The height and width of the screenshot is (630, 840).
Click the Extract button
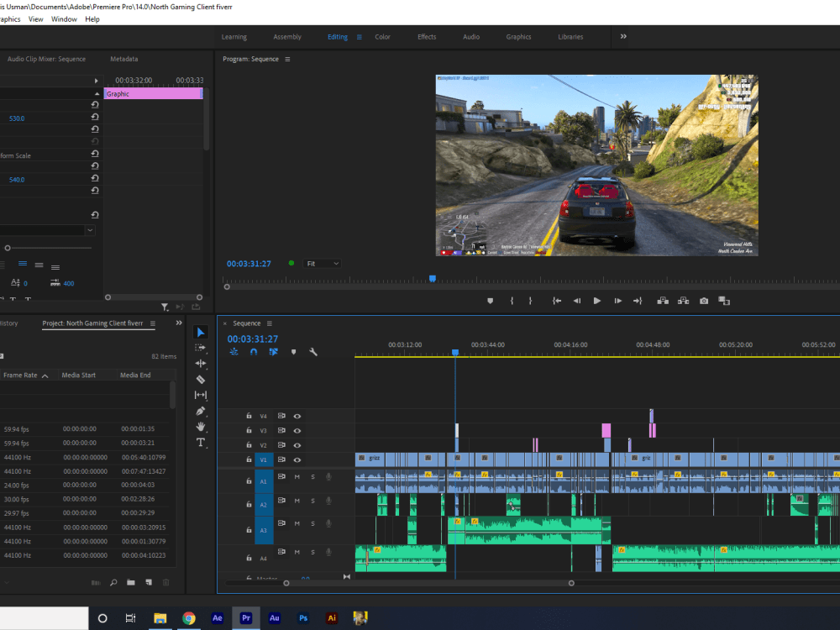683,301
